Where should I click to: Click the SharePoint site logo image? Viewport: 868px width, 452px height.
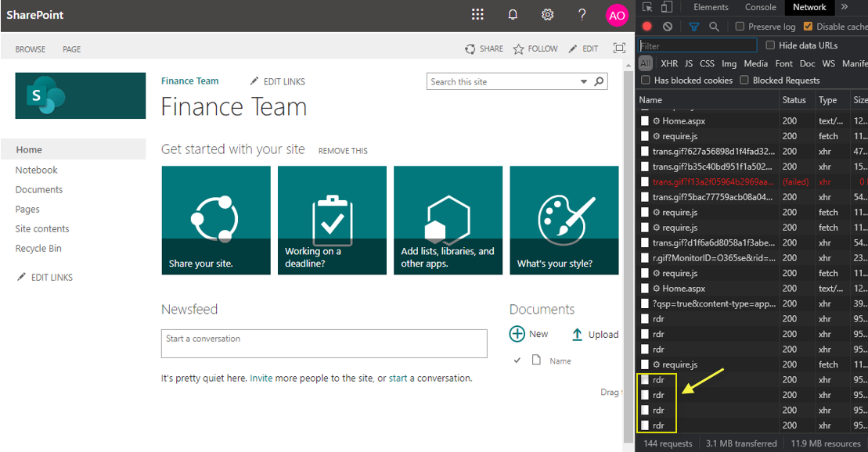(81, 95)
